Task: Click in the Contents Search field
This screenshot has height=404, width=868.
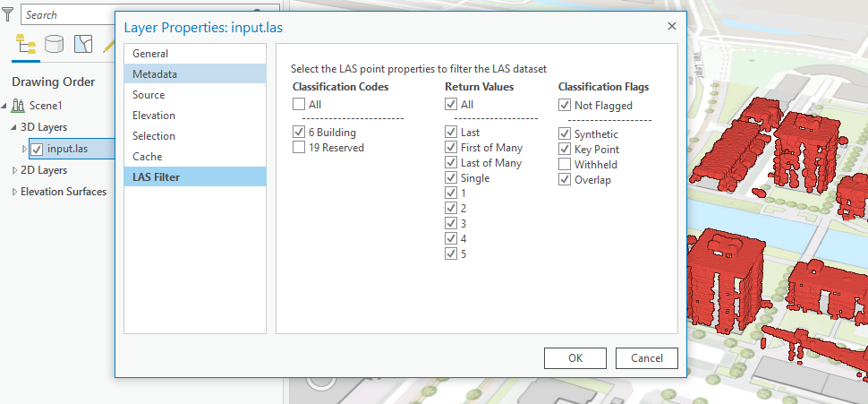Action: 67,14
